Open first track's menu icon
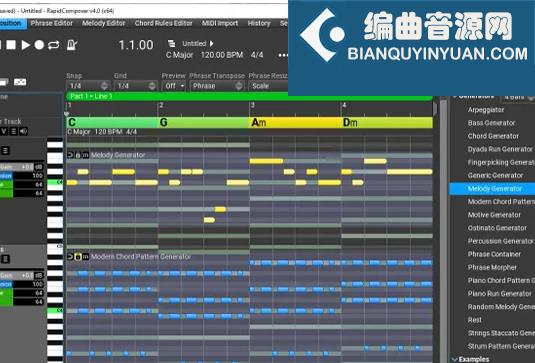Viewport: 535px width, 363px height. pyautogui.click(x=5, y=150)
